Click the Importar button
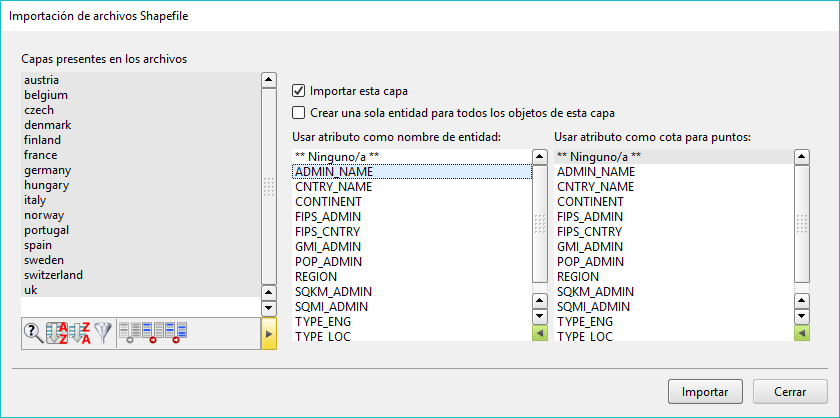The width and height of the screenshot is (840, 418). 705,392
